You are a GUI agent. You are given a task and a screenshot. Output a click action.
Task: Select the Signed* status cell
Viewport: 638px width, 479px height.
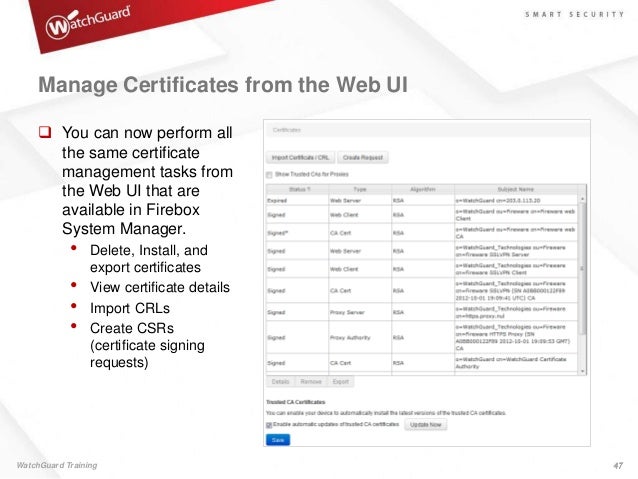point(297,233)
